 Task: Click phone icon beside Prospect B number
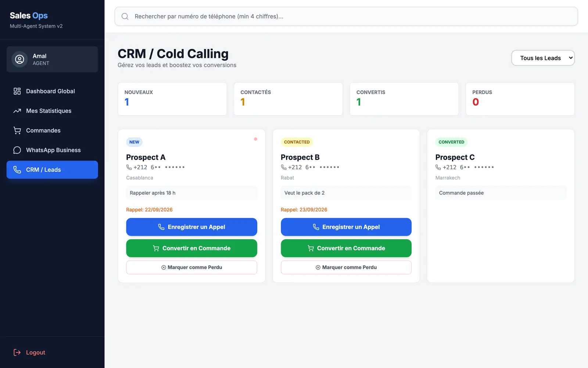284,167
